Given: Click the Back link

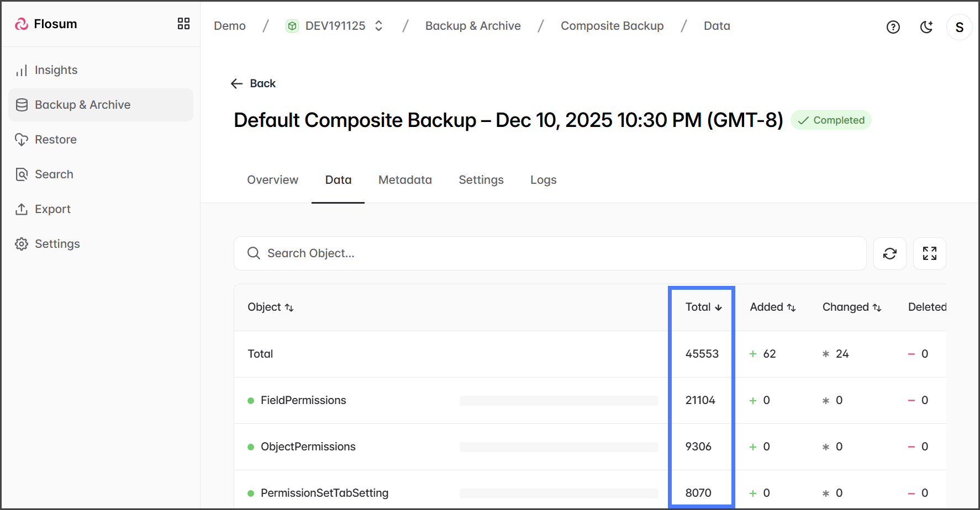Looking at the screenshot, I should pyautogui.click(x=254, y=83).
